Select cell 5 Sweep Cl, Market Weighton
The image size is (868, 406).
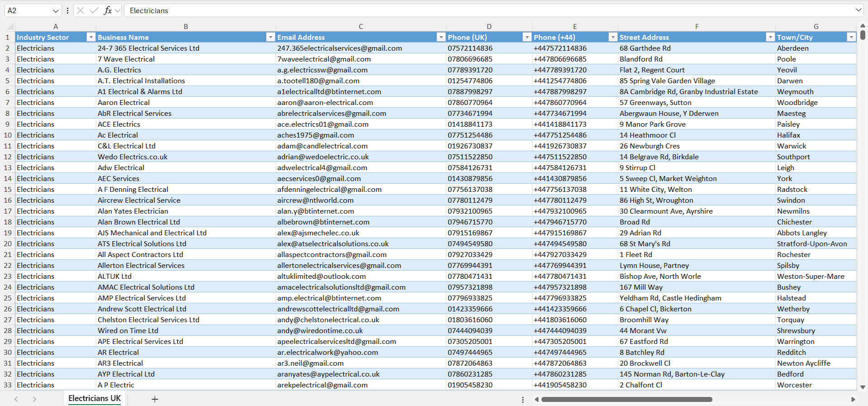pos(697,178)
